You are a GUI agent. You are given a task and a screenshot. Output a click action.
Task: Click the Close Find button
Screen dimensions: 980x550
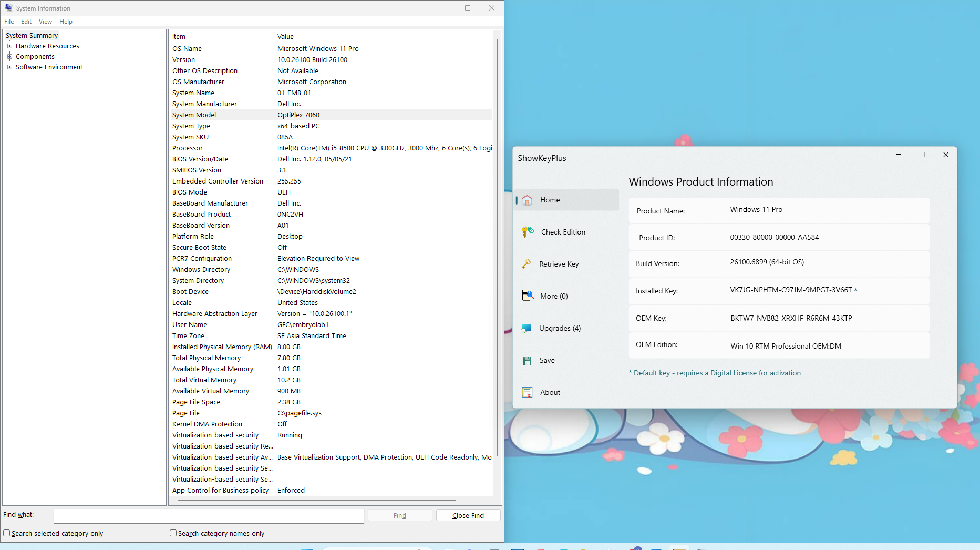coord(468,515)
